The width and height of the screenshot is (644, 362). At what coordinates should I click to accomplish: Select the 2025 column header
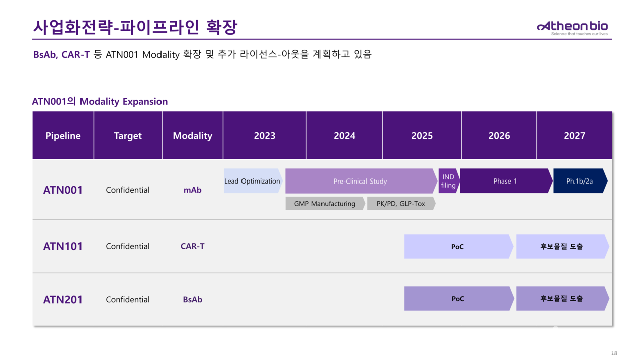click(422, 135)
